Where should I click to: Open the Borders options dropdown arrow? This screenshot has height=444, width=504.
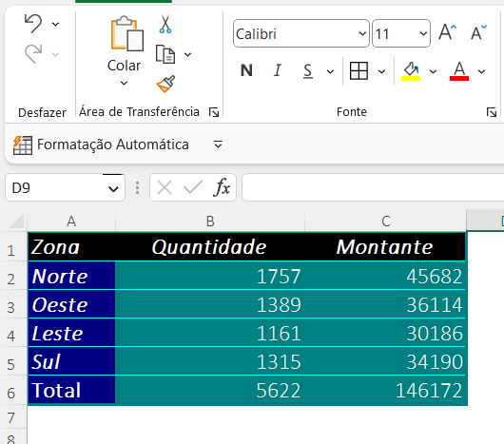coord(381,71)
